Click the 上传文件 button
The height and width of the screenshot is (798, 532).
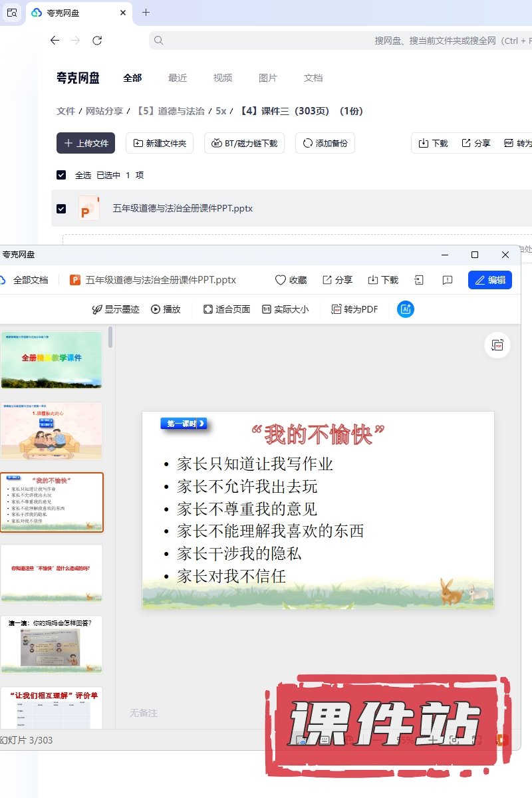click(86, 143)
